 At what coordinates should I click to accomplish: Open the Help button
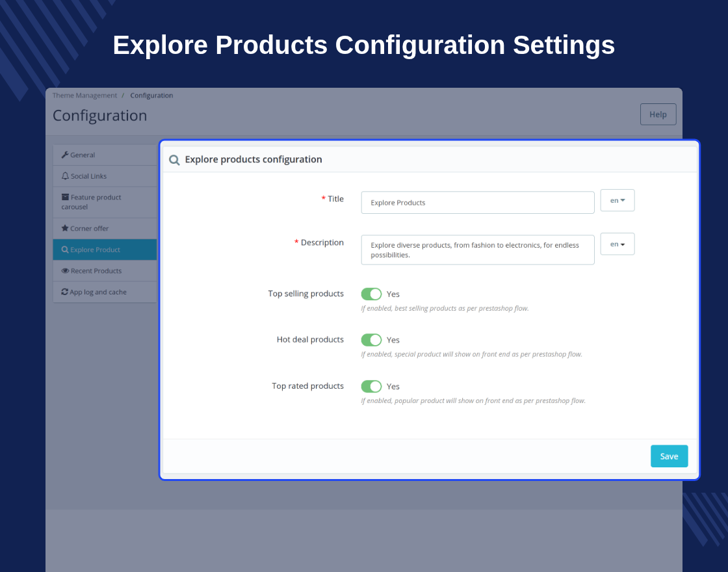658,114
